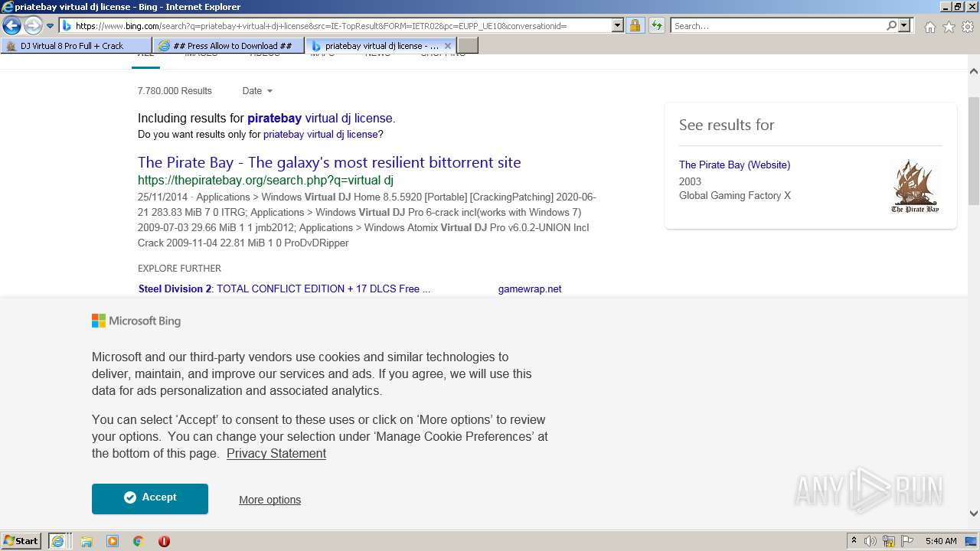Expand the address bar autocomplete dropdown
Viewport: 980px width, 551px height.
tap(618, 26)
